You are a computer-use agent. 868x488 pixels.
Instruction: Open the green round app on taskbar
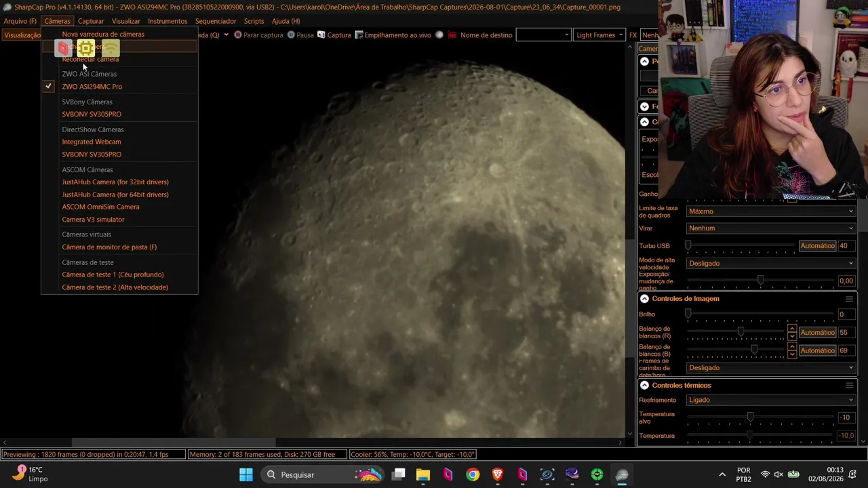(597, 474)
